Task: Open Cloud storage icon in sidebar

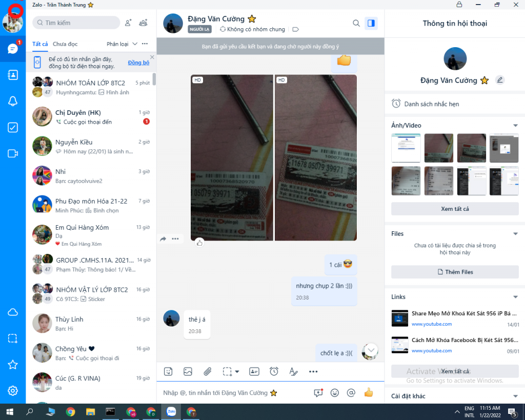Action: [x=13, y=312]
